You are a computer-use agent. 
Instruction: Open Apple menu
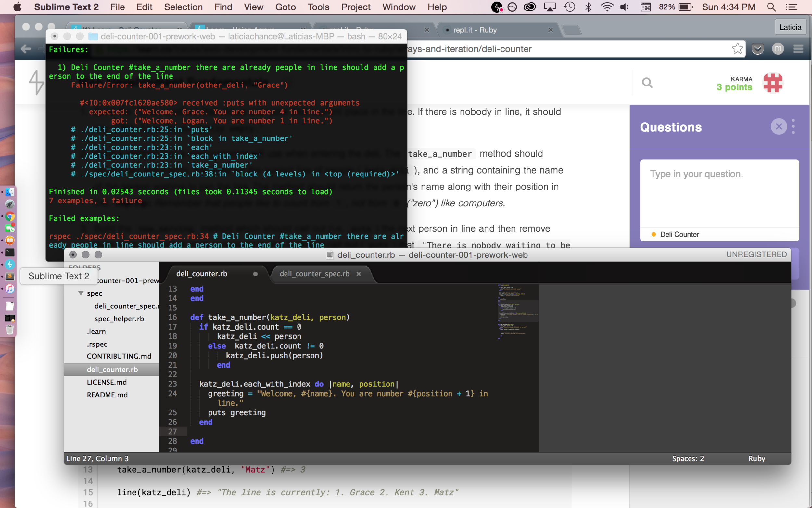tap(17, 7)
